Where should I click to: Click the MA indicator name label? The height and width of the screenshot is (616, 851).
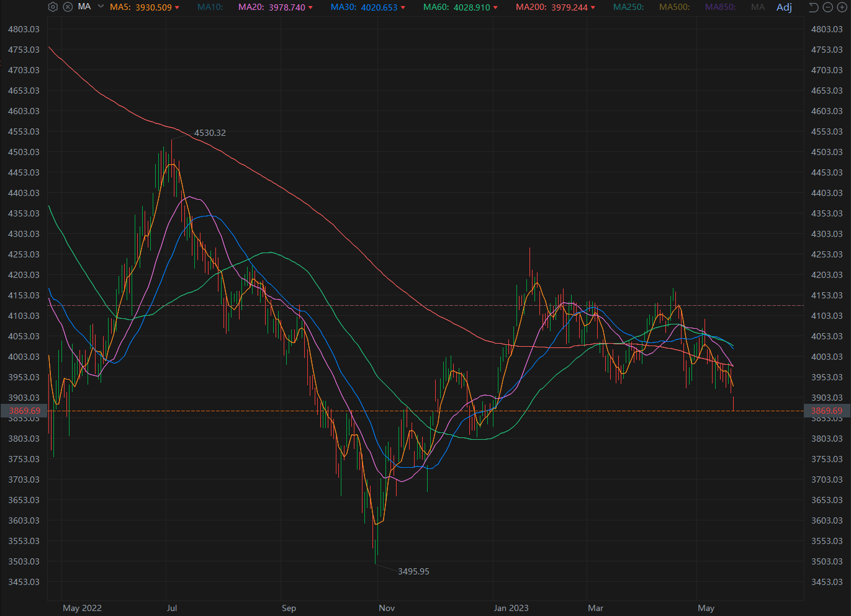[x=84, y=7]
